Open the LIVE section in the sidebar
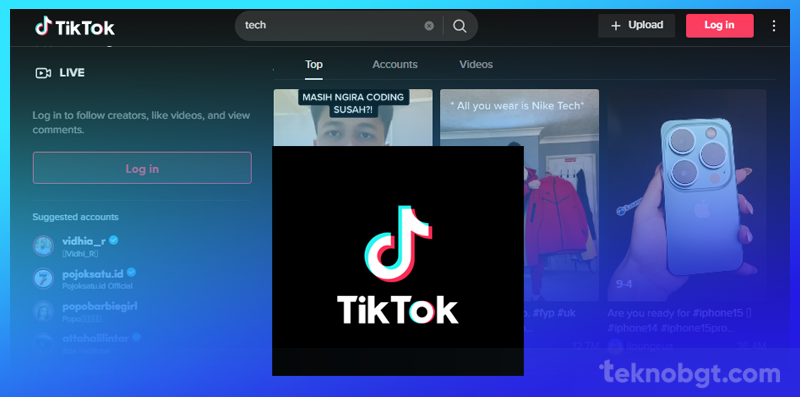The image size is (800, 397). coord(60,73)
